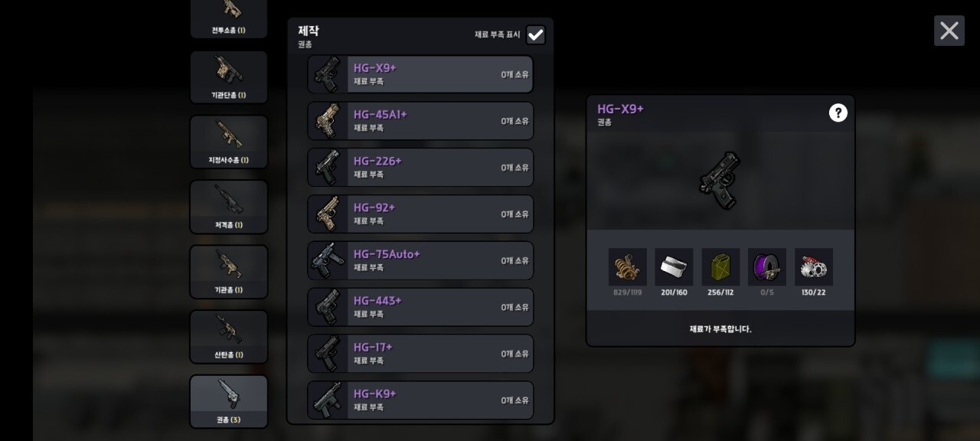The width and height of the screenshot is (980, 441).
Task: Click the gears material icon showing 130/22
Action: pyautogui.click(x=814, y=267)
